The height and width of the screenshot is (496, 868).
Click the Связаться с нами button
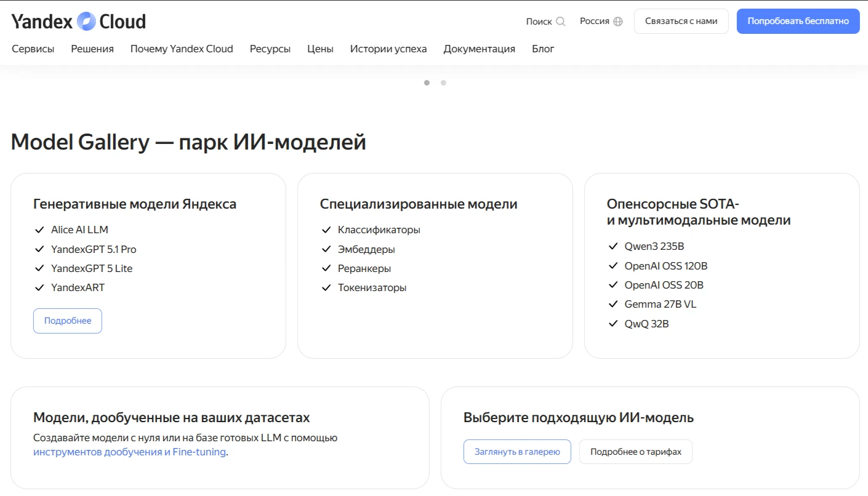pyautogui.click(x=681, y=21)
